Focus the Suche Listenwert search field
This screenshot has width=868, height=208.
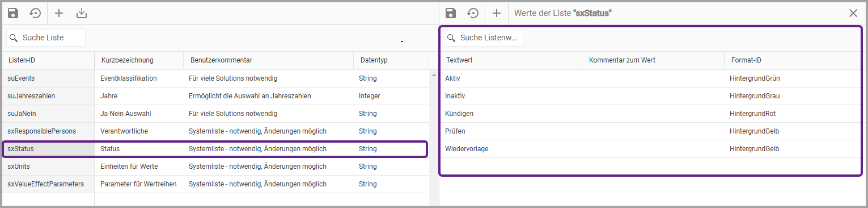pos(484,38)
